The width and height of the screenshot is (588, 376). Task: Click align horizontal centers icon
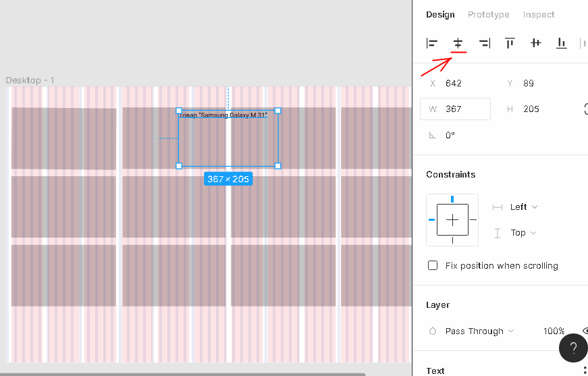pyautogui.click(x=458, y=43)
